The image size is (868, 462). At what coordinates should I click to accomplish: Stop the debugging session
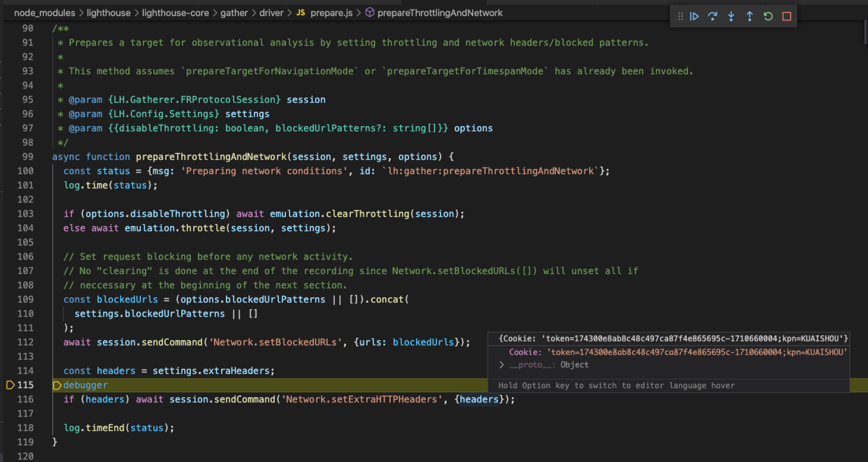tap(787, 16)
